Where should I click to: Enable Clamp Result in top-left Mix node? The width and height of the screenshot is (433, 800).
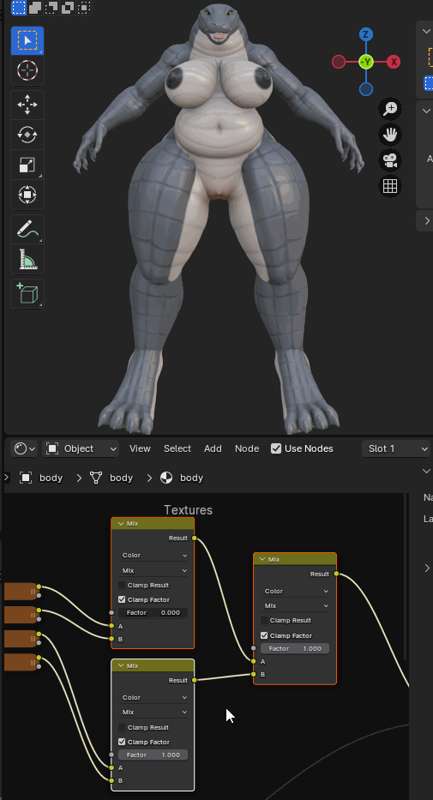click(x=121, y=585)
